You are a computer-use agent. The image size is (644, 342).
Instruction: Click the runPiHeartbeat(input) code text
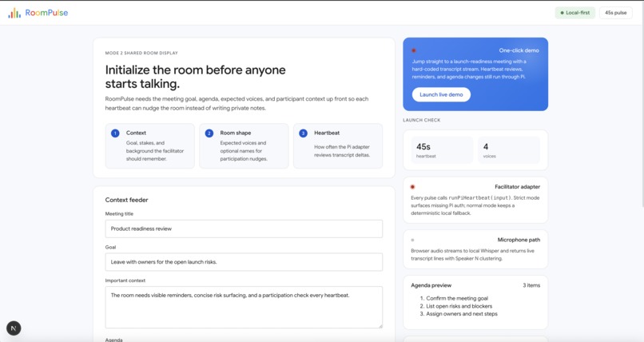479,198
